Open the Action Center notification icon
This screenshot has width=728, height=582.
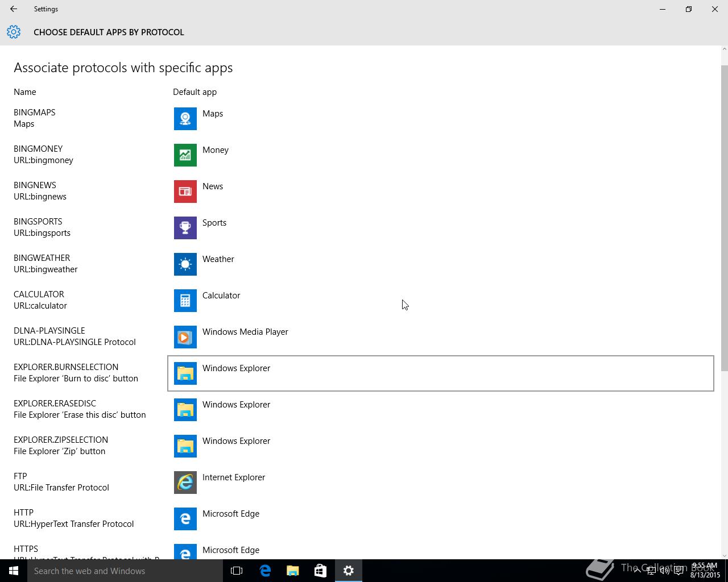679,571
